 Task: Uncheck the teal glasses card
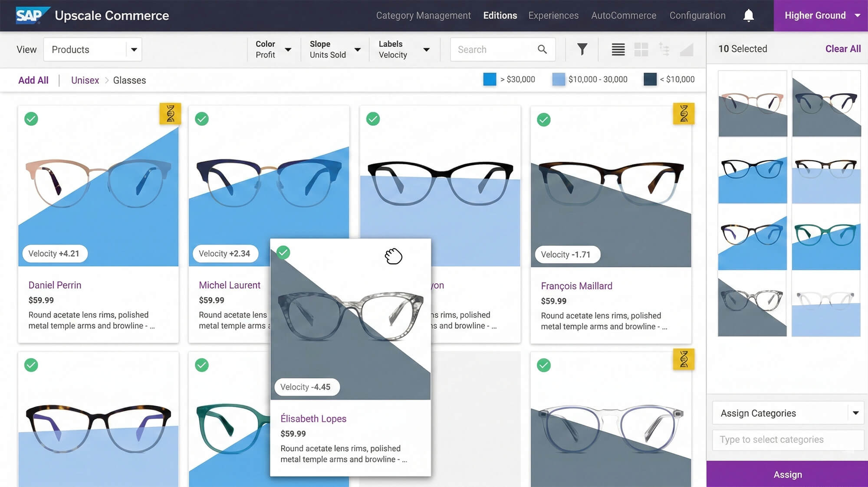202,365
